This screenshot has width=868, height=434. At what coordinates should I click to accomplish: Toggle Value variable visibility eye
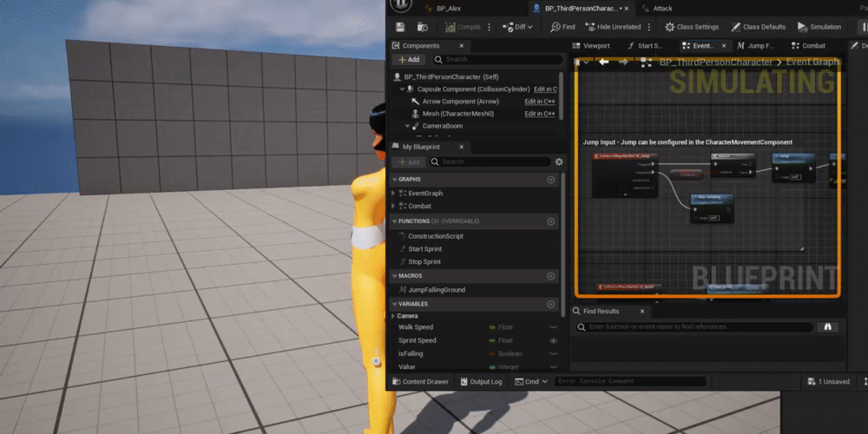click(552, 367)
